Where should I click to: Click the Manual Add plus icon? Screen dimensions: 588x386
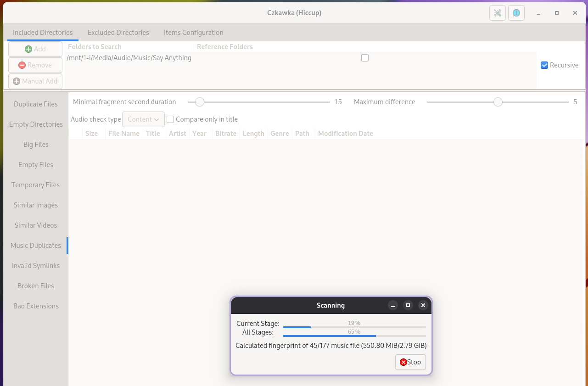[17, 81]
